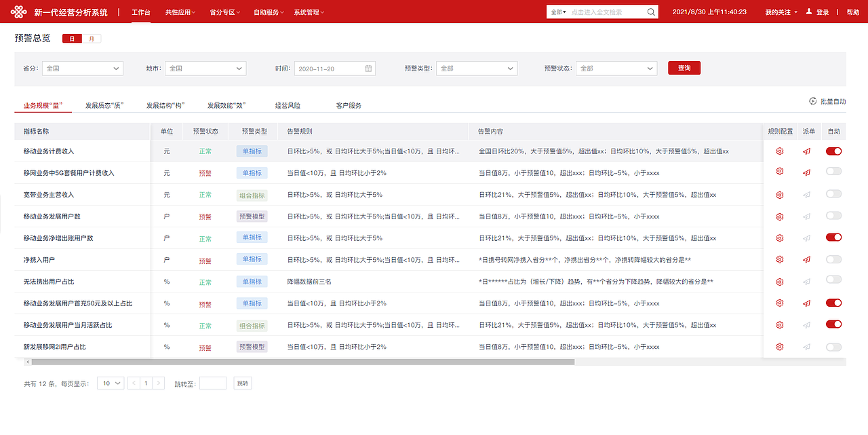
Task: Enable auto toggle for 移动业务发展用户数
Action: pyautogui.click(x=833, y=216)
